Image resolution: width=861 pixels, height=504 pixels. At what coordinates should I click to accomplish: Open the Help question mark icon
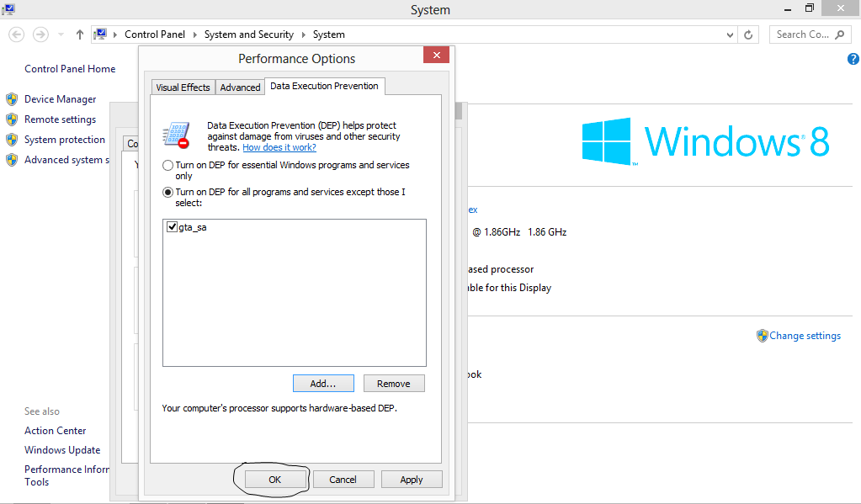[853, 59]
